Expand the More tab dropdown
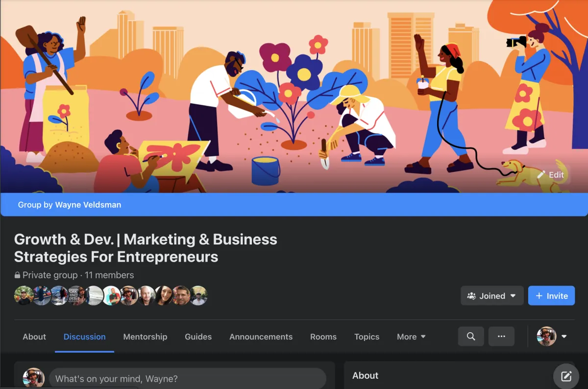The width and height of the screenshot is (588, 389). pyautogui.click(x=411, y=337)
